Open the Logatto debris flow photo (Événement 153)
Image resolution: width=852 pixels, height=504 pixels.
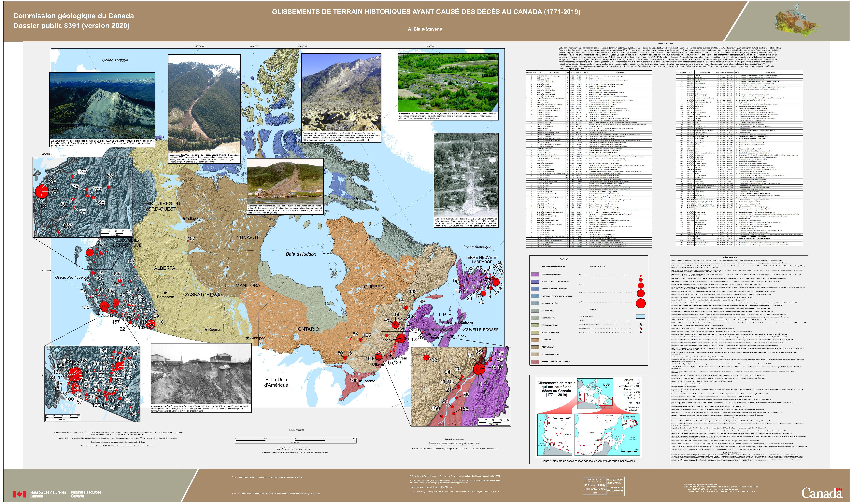pos(205,104)
